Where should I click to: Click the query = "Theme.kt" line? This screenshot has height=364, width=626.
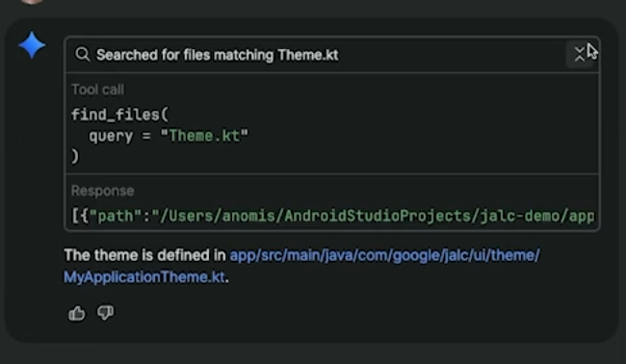(169, 136)
